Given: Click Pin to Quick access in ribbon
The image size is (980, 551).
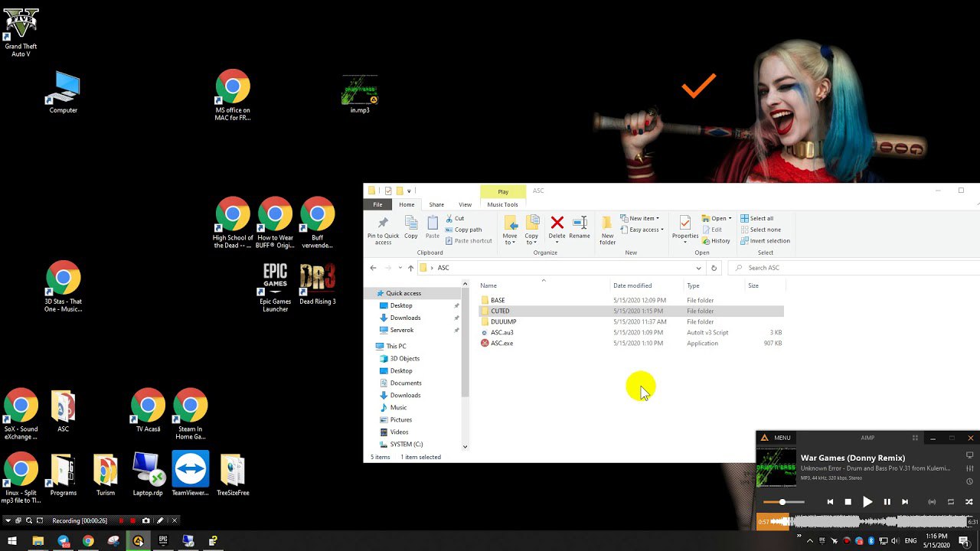Looking at the screenshot, I should pos(383,230).
